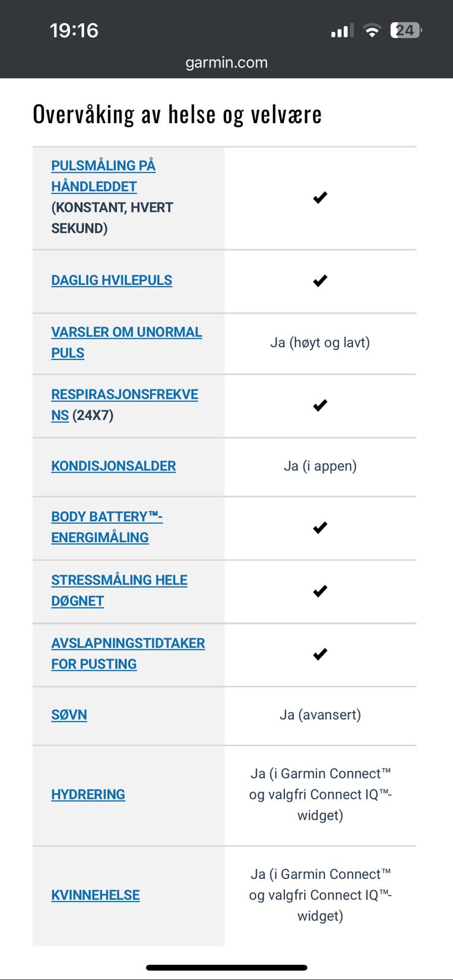The image size is (453, 980).
Task: Click the checkmark in the DAGLIG HVILEPULS row
Action: click(319, 281)
